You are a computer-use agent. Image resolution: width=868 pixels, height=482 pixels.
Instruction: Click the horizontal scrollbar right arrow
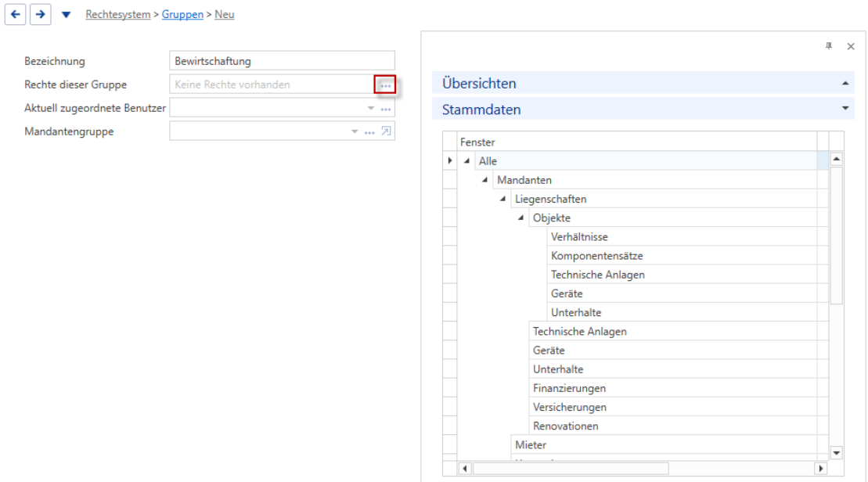pyautogui.click(x=821, y=469)
